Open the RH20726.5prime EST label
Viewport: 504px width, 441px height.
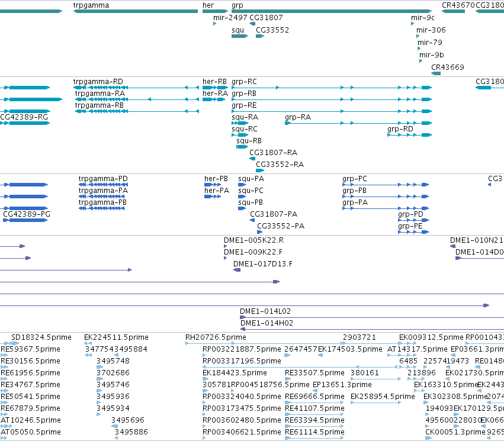coord(216,337)
